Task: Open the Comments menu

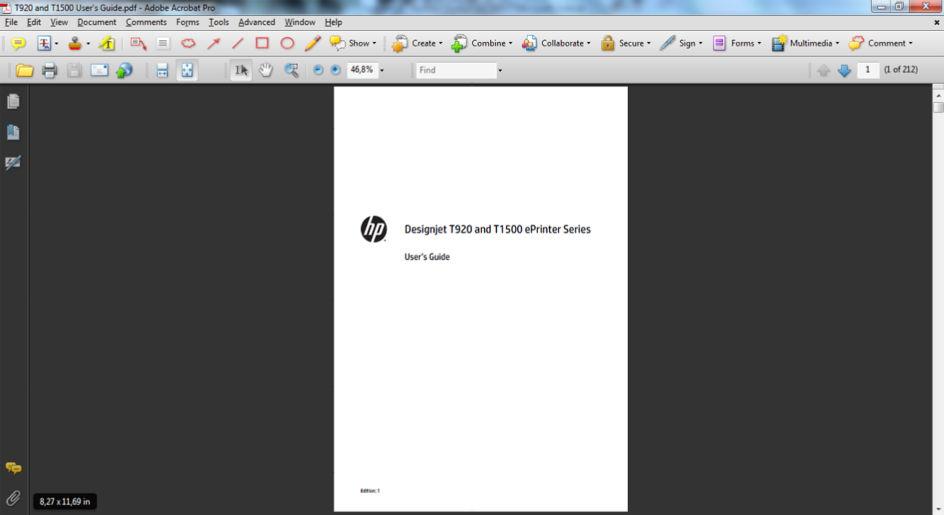Action: [146, 22]
